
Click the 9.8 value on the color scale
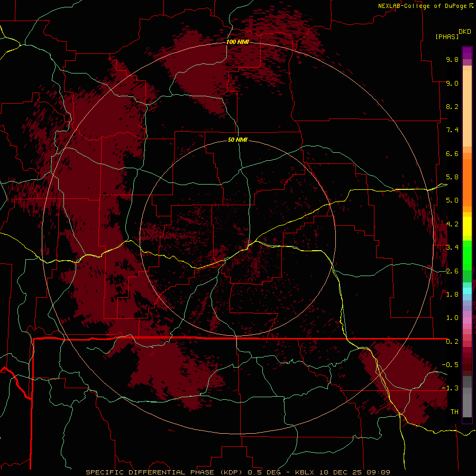(x=452, y=59)
